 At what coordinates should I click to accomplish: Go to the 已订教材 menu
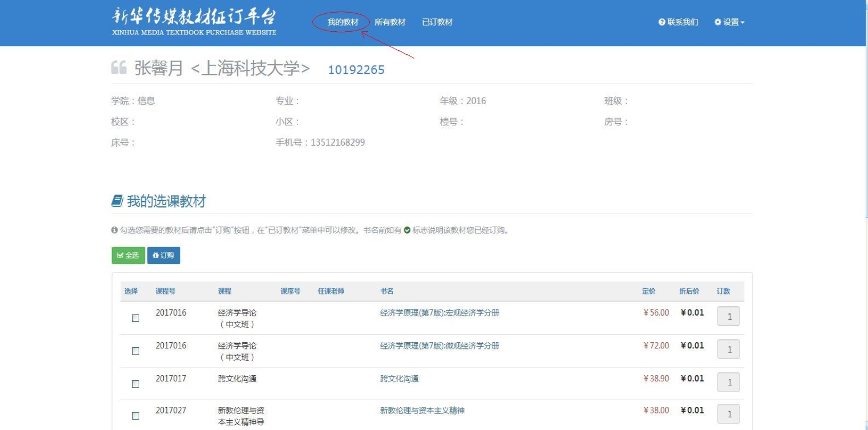(x=437, y=22)
